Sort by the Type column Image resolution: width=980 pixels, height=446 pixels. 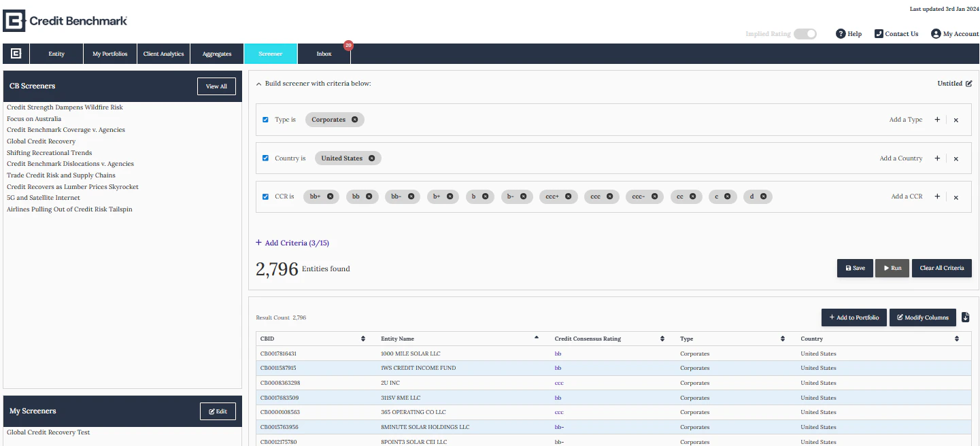(x=783, y=339)
